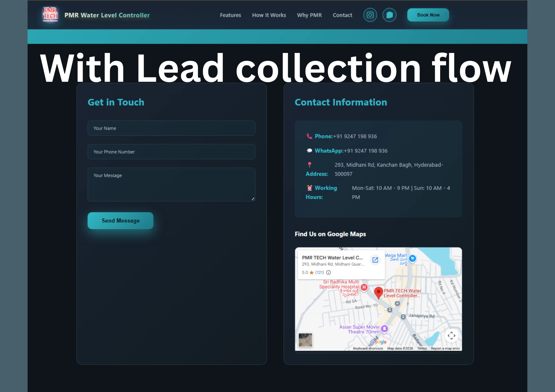Image resolution: width=555 pixels, height=392 pixels.
Task: Click the Mon-Sat working hours text
Action: (401, 192)
